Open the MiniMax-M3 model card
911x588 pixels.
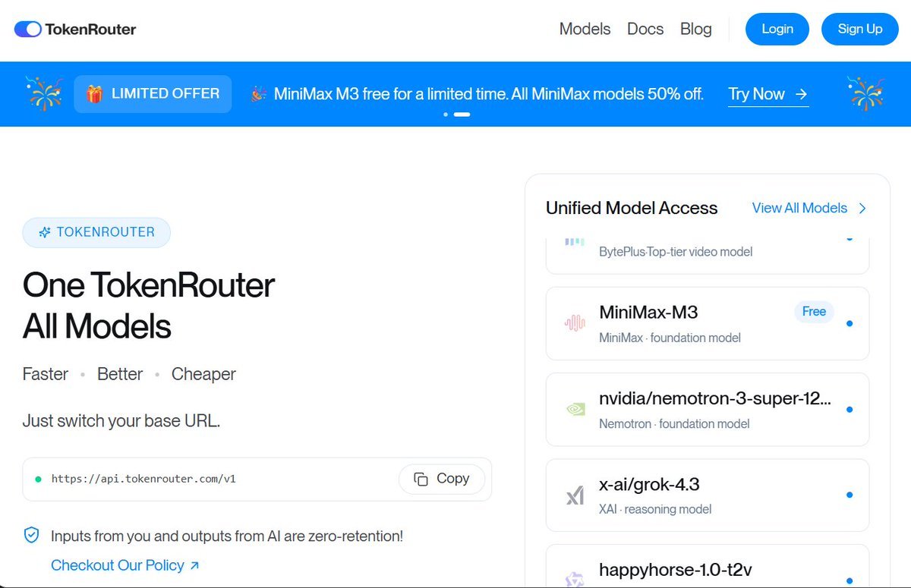click(708, 323)
